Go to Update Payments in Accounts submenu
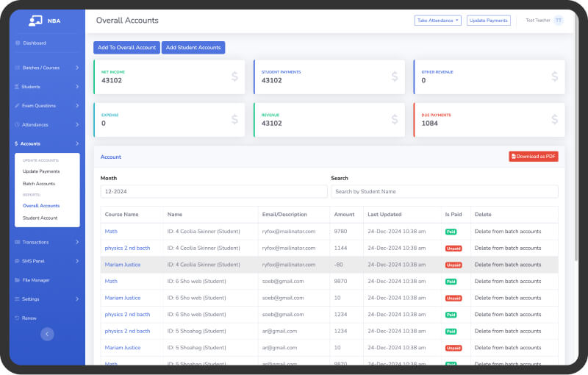The width and height of the screenshot is (588, 375). tap(41, 171)
